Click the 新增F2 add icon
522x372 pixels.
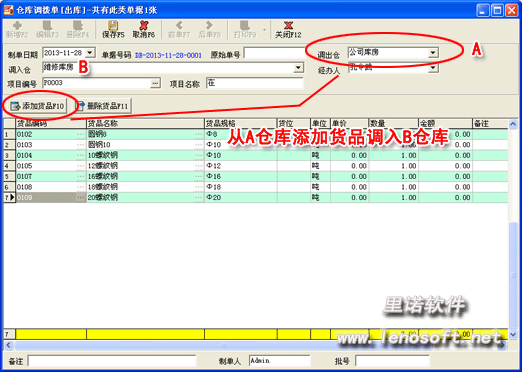coord(17,29)
